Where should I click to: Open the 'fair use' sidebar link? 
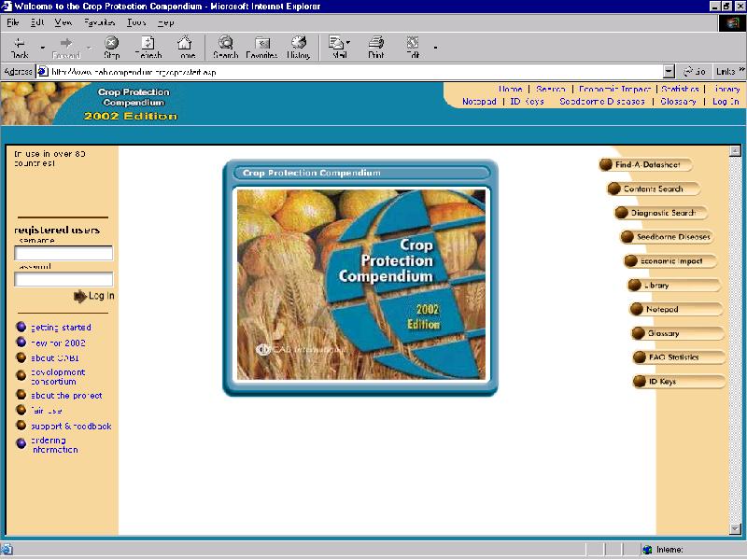click(46, 411)
